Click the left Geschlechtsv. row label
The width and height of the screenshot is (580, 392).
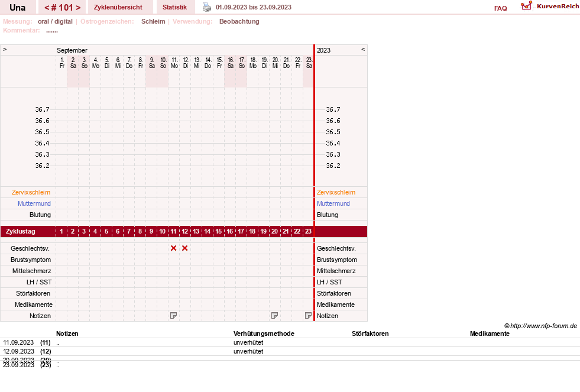(30, 248)
